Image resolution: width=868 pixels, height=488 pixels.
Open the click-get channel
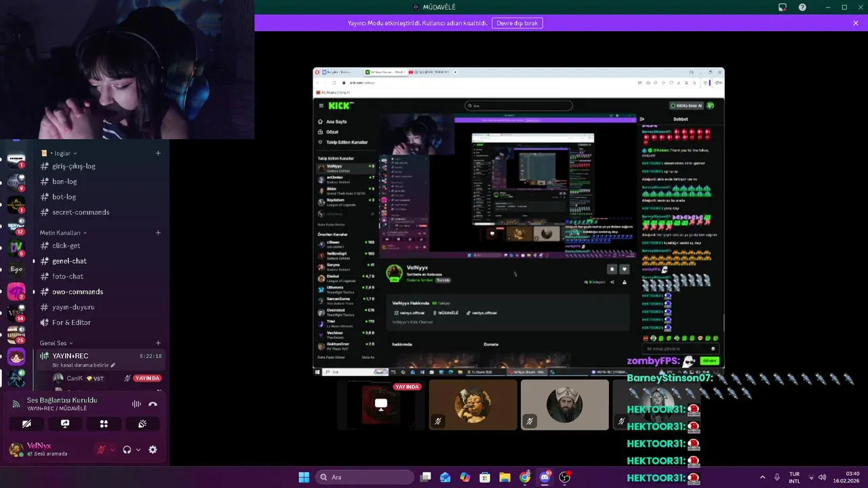pyautogui.click(x=100, y=245)
